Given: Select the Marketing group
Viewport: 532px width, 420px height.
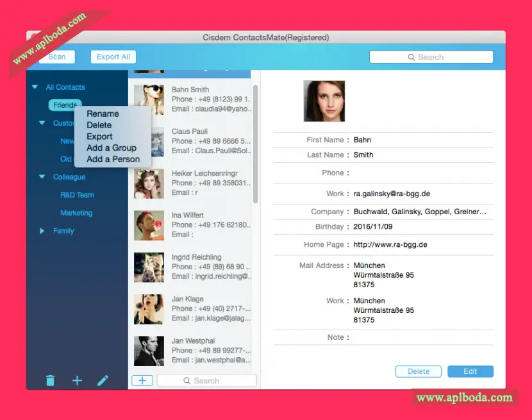Looking at the screenshot, I should pos(76,213).
